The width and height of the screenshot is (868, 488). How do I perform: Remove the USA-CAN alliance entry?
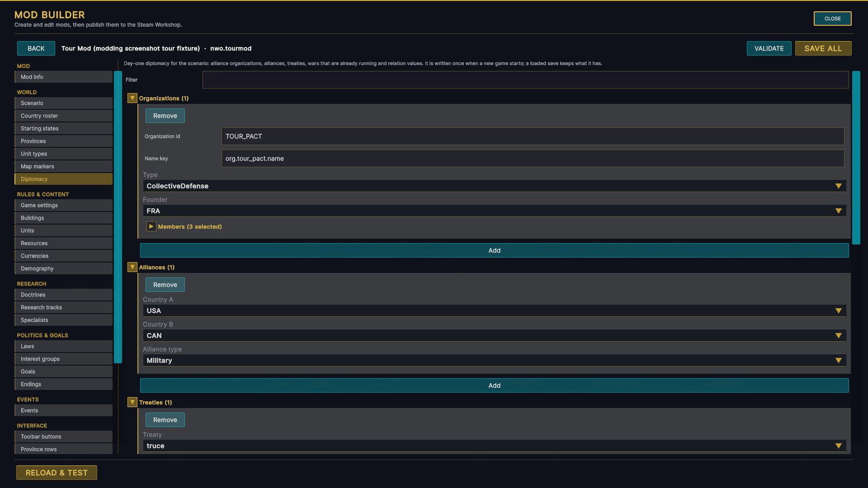click(165, 285)
